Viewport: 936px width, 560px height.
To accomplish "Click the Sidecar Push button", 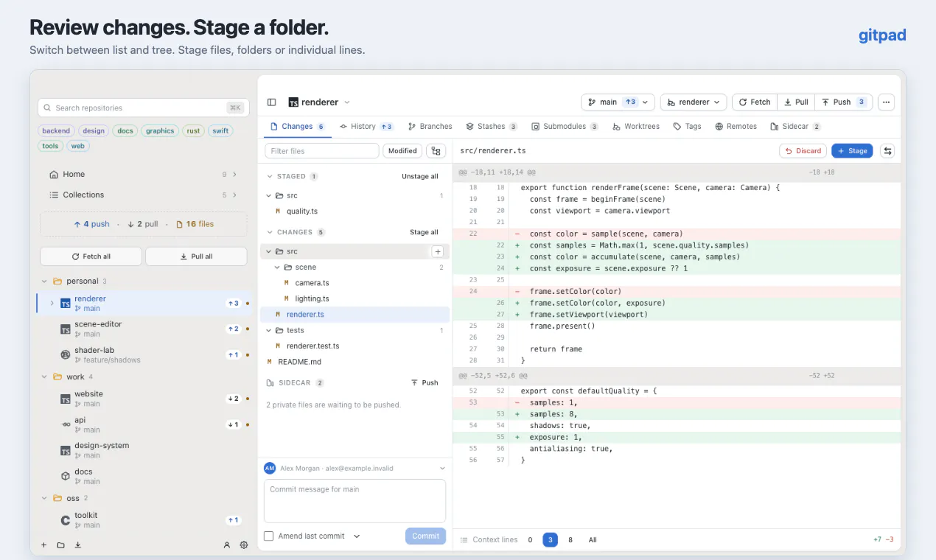I will (x=425, y=383).
